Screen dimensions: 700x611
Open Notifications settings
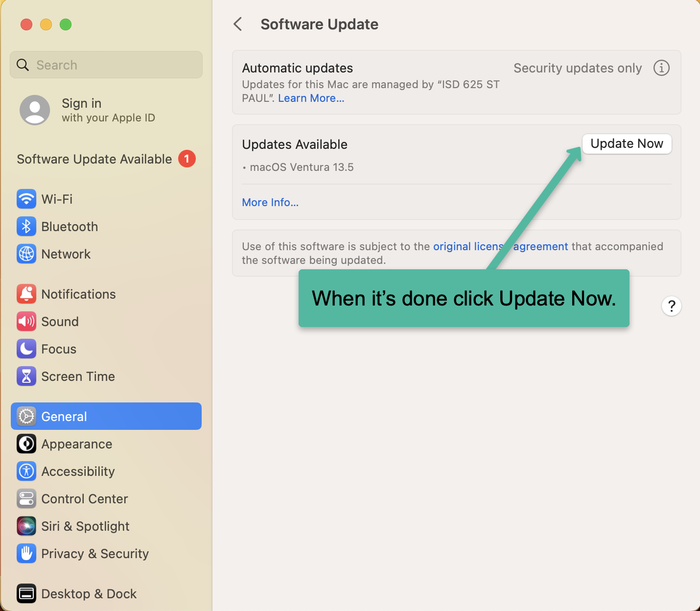pyautogui.click(x=106, y=294)
